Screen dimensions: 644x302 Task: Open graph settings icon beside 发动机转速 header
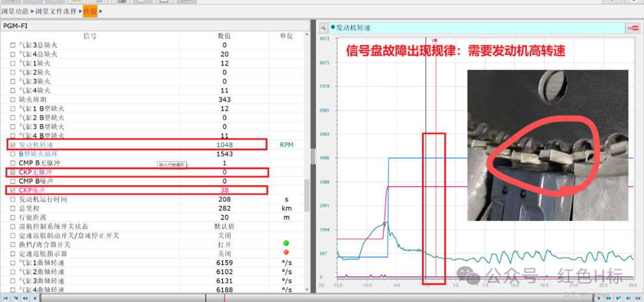click(323, 28)
